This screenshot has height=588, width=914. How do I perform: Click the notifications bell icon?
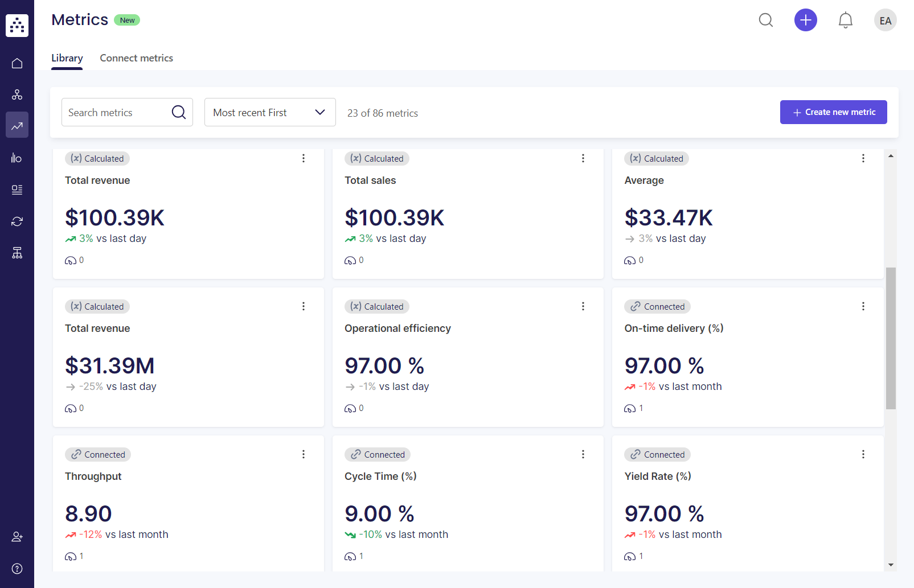845,20
